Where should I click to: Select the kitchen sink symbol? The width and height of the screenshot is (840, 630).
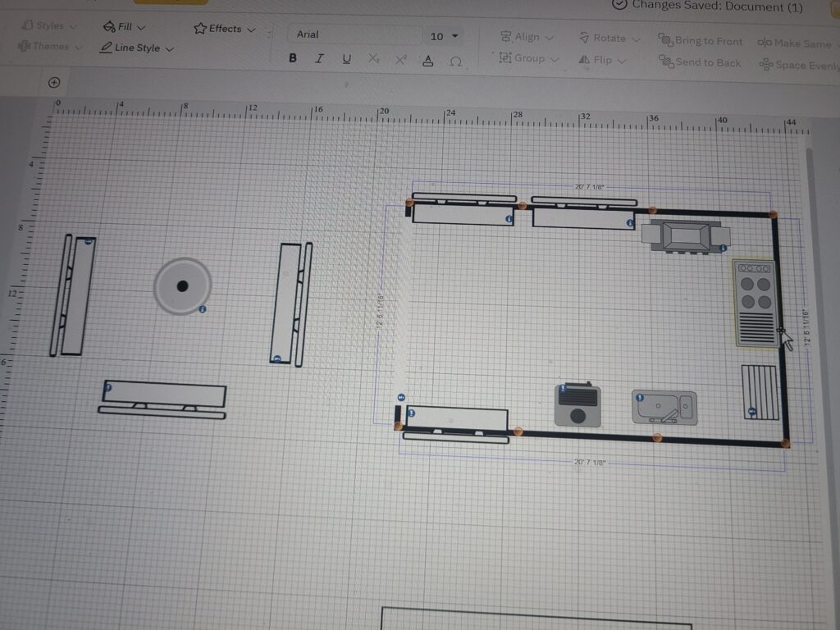[664, 408]
